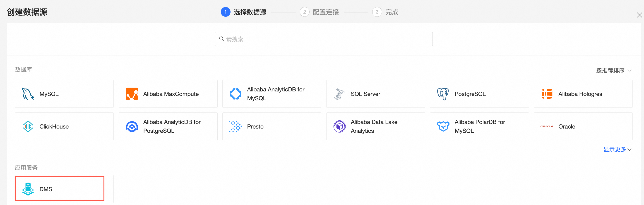644x205 pixels.
Task: Select the MySQL data source label
Action: click(49, 94)
